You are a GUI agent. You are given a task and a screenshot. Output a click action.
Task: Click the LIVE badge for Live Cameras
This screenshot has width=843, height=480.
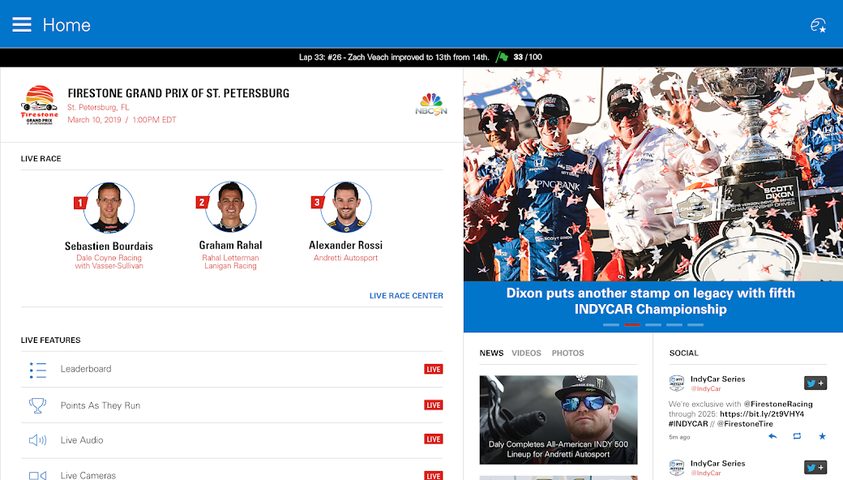[433, 476]
